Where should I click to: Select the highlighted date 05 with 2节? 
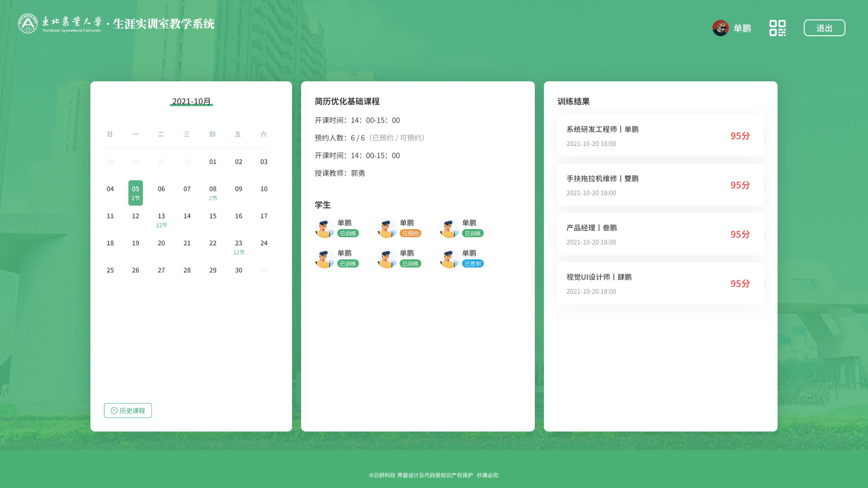(136, 193)
